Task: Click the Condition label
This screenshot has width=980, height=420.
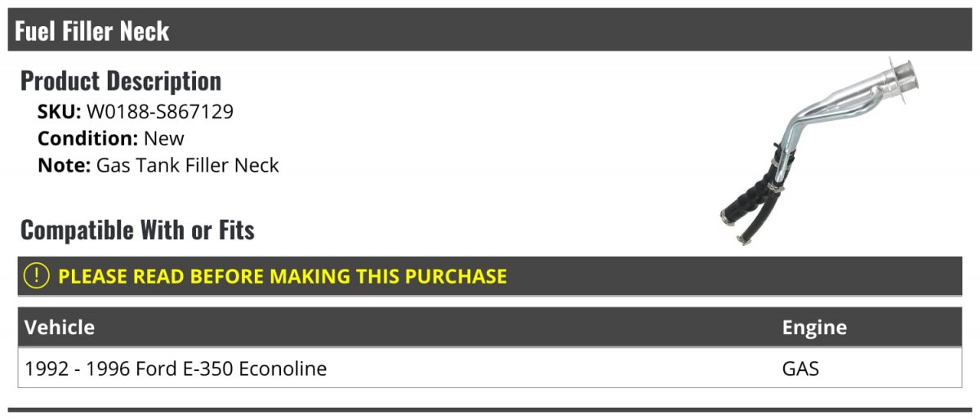Action: click(87, 138)
